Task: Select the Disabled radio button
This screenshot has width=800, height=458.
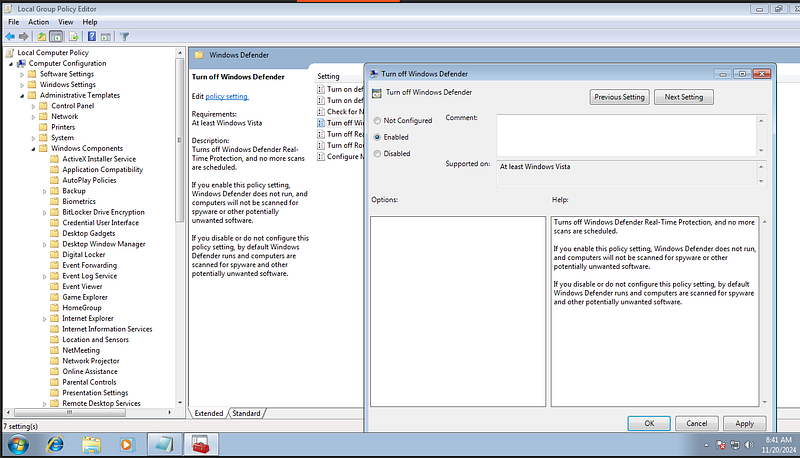Action: click(x=377, y=154)
